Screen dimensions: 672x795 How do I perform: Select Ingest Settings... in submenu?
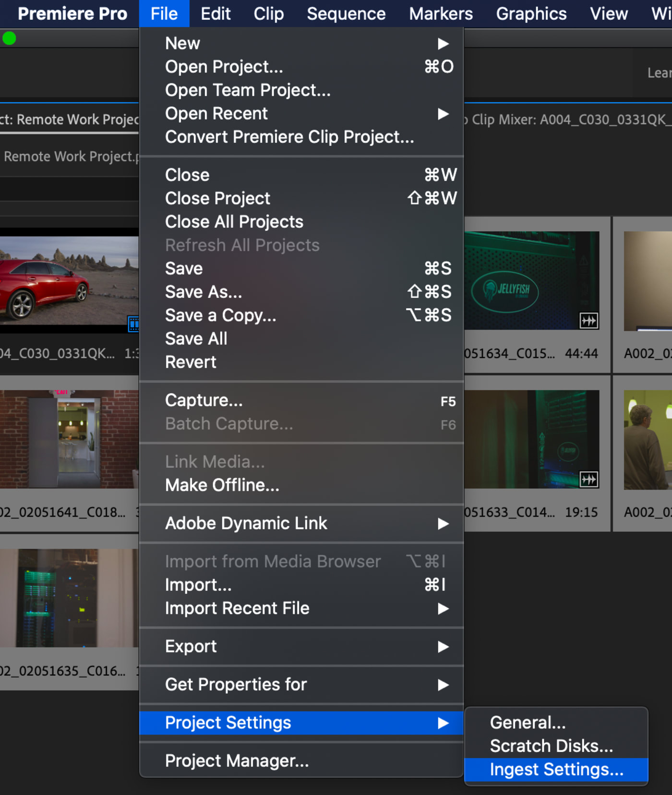point(556,770)
